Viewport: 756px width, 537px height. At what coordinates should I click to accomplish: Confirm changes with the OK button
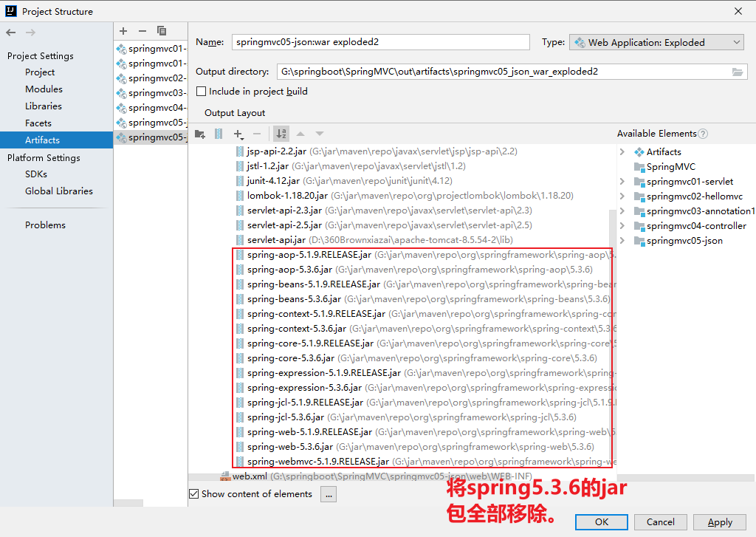pos(601,521)
